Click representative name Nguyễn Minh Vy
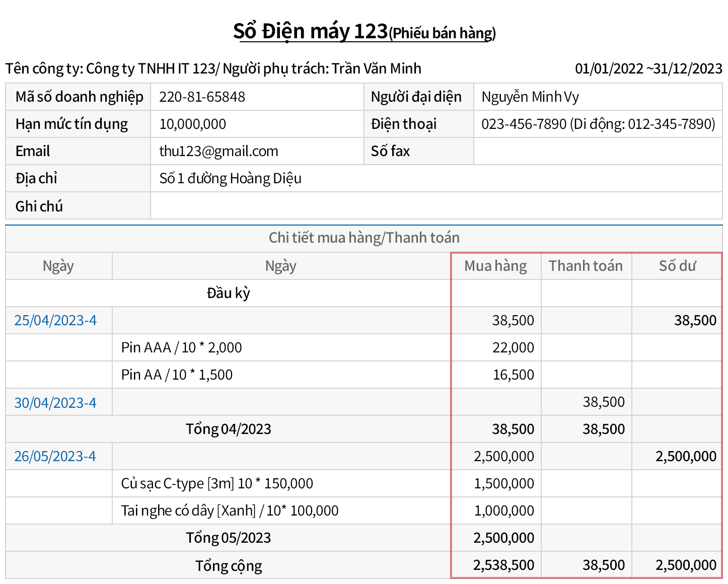The width and height of the screenshot is (728, 584). pyautogui.click(x=530, y=97)
